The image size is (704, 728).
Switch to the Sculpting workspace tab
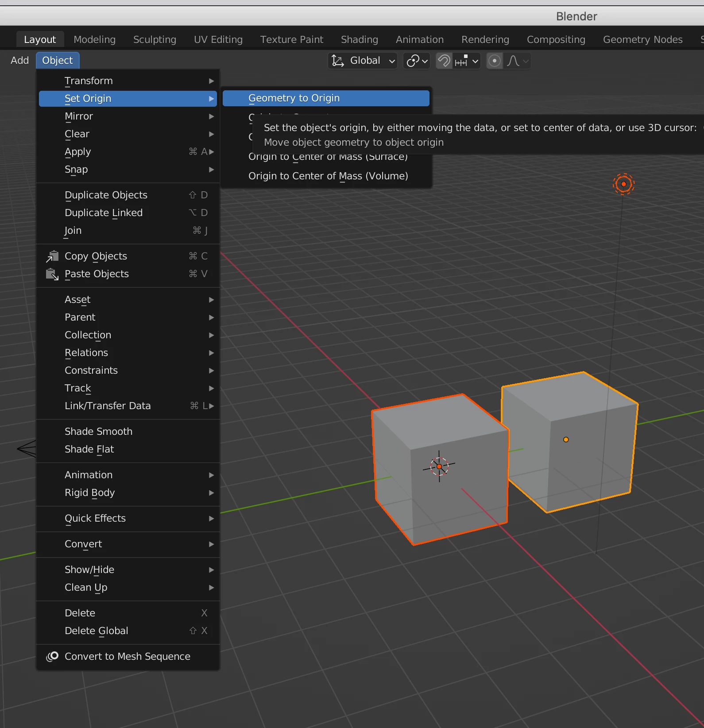[155, 39]
